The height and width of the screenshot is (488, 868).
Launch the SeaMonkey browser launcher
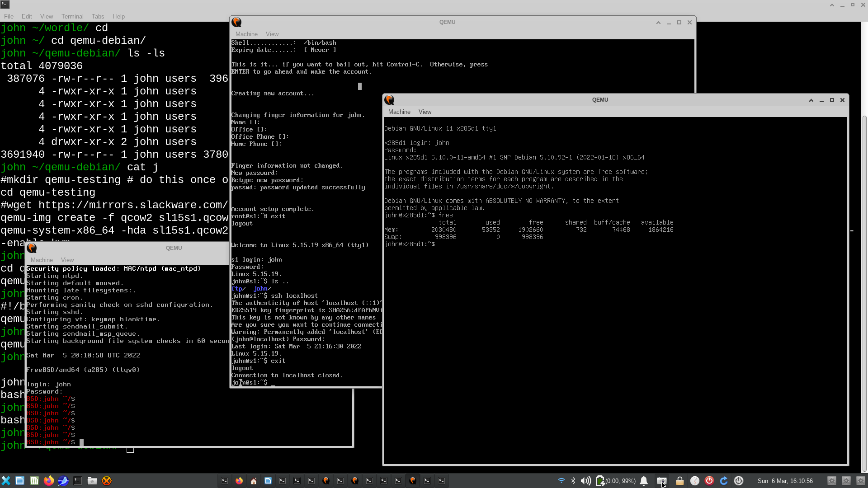coord(63,481)
